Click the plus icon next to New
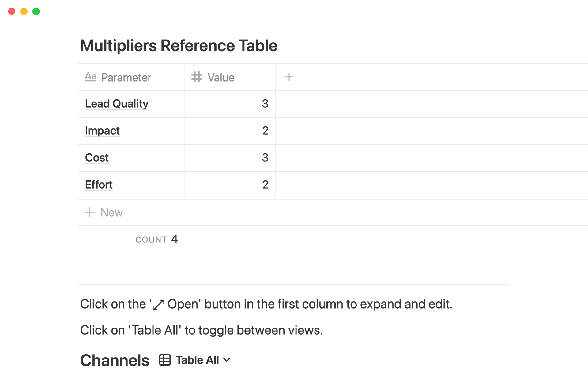Screen dimensions: 588x368 click(90, 212)
